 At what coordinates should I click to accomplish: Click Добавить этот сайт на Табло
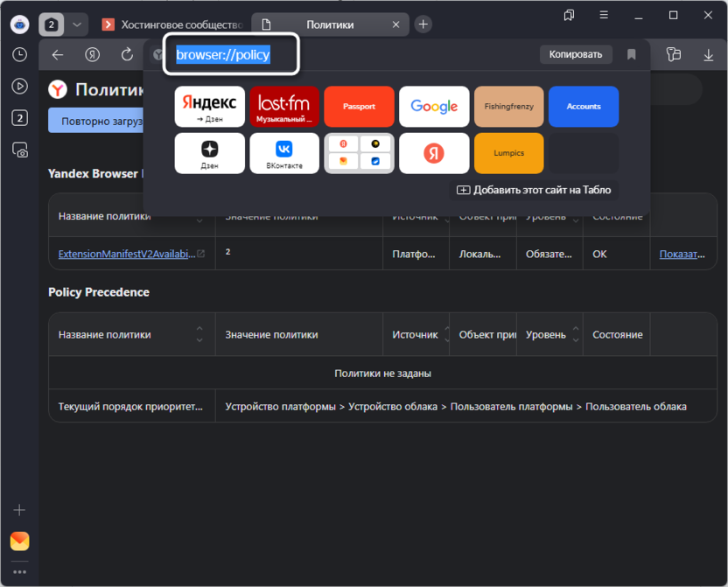click(534, 190)
